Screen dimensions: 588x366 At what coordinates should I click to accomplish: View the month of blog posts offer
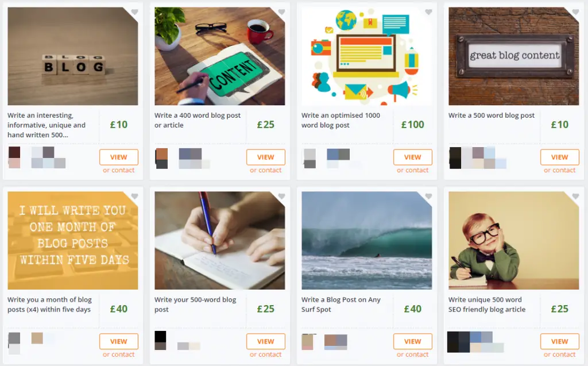(118, 342)
